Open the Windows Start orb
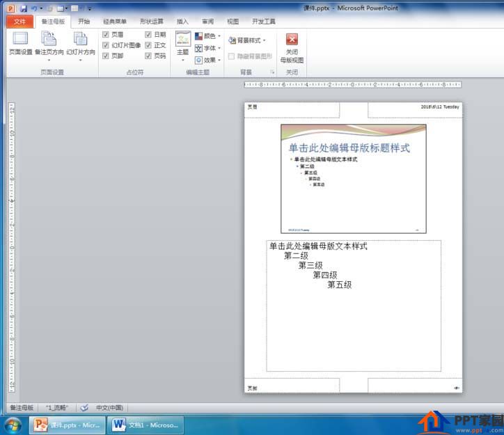Viewport: 504px width, 435px height. coord(13,425)
